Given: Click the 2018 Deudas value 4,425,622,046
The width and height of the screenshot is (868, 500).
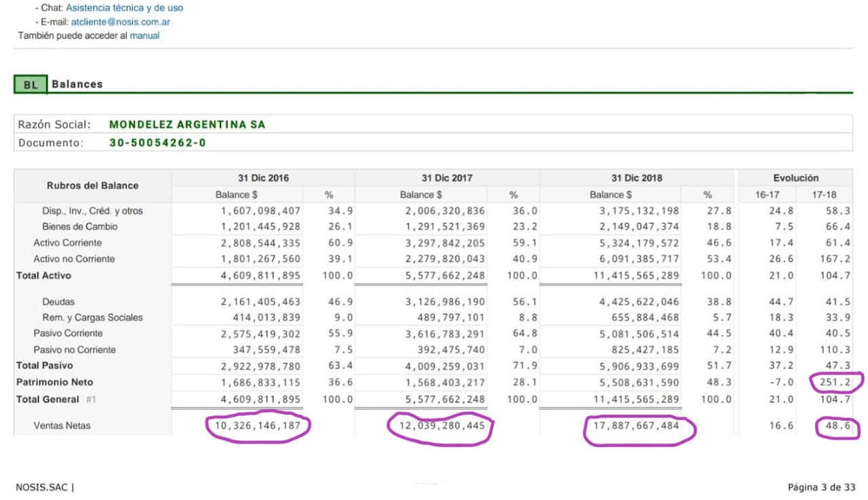Looking at the screenshot, I should 639,301.
